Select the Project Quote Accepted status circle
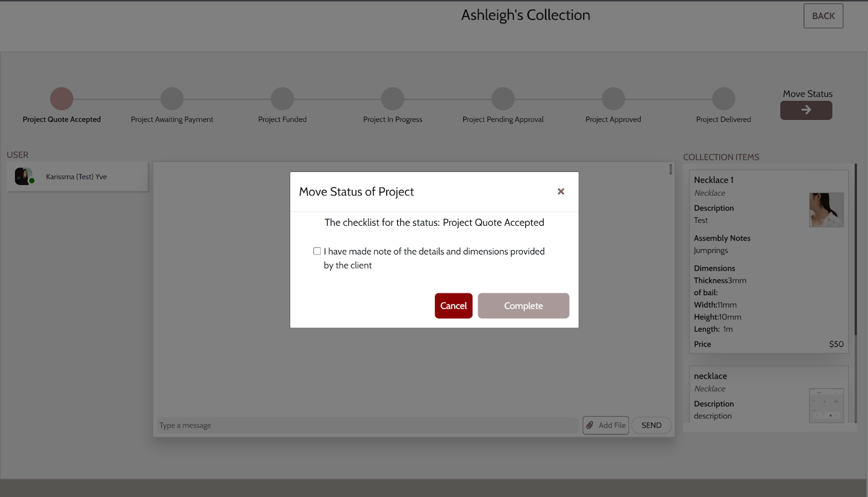Image resolution: width=868 pixels, height=497 pixels. click(62, 99)
